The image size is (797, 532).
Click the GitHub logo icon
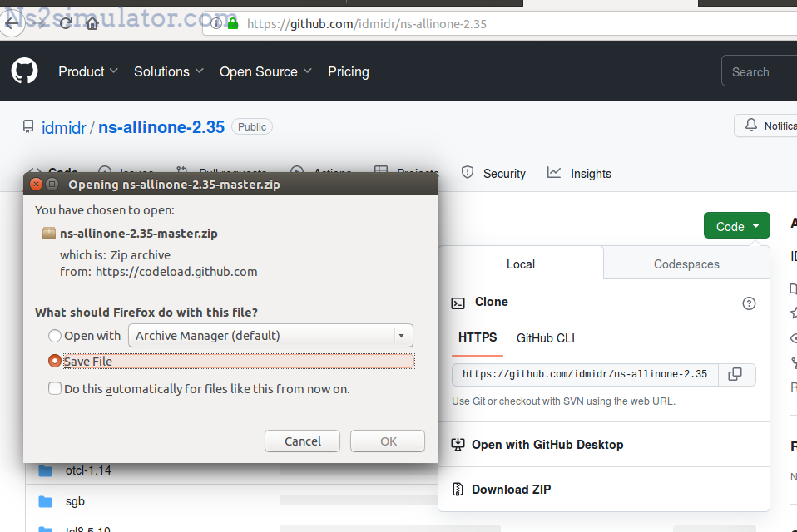click(x=24, y=71)
